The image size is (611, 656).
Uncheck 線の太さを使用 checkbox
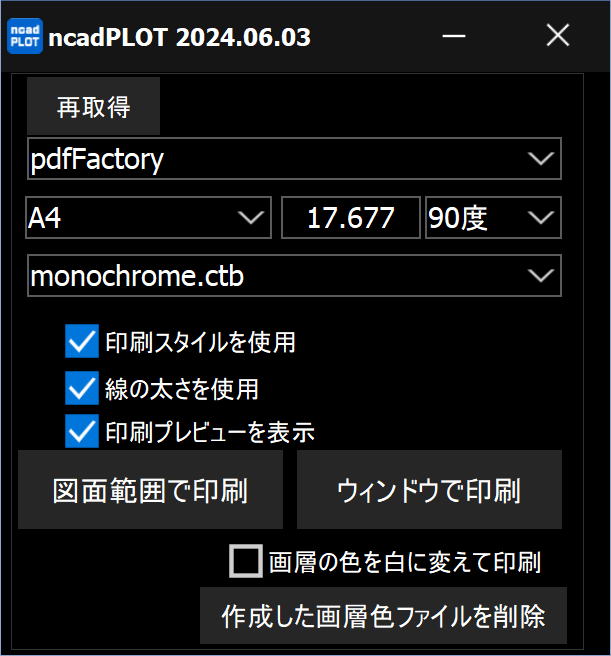(x=82, y=388)
